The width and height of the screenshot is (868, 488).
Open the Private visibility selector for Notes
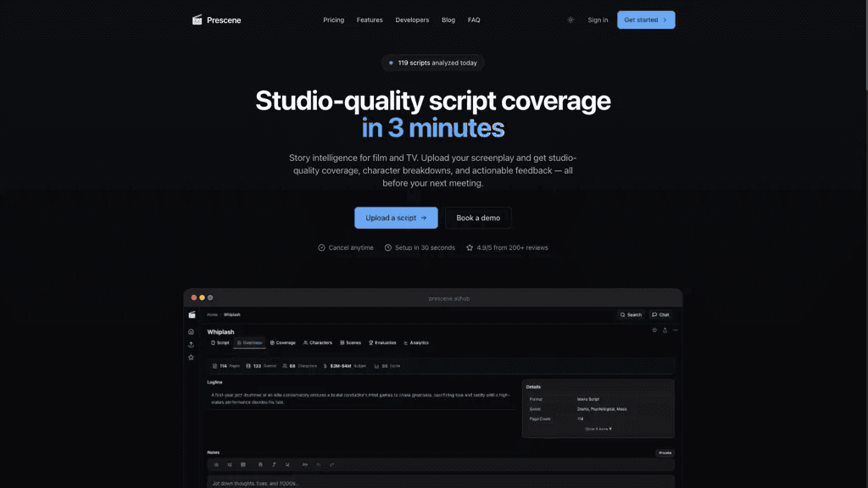tap(665, 452)
